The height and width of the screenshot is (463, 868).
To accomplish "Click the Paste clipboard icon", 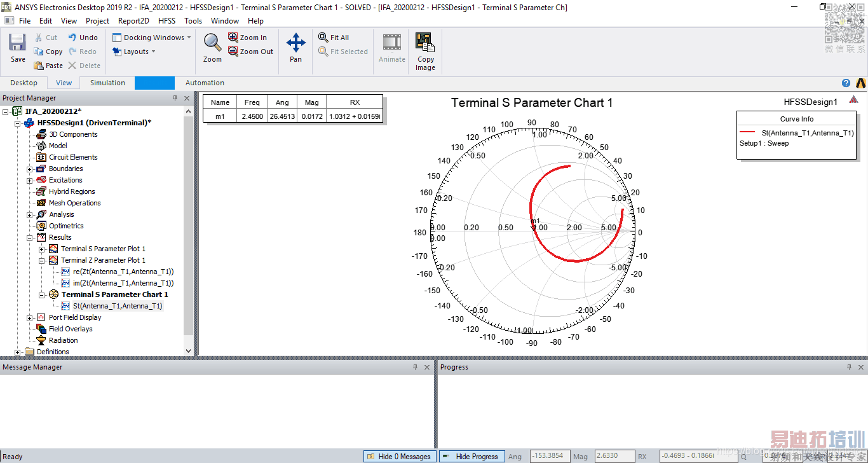I will pyautogui.click(x=39, y=66).
